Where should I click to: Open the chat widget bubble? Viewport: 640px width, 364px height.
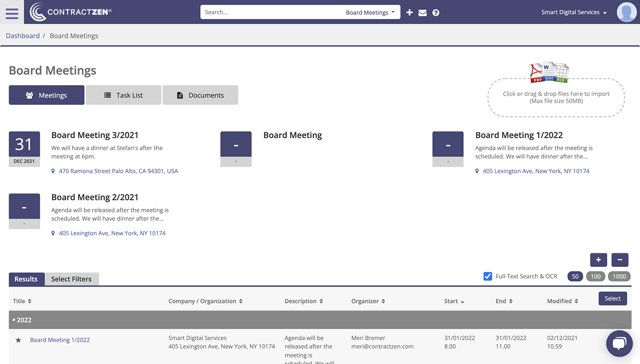[619, 343]
